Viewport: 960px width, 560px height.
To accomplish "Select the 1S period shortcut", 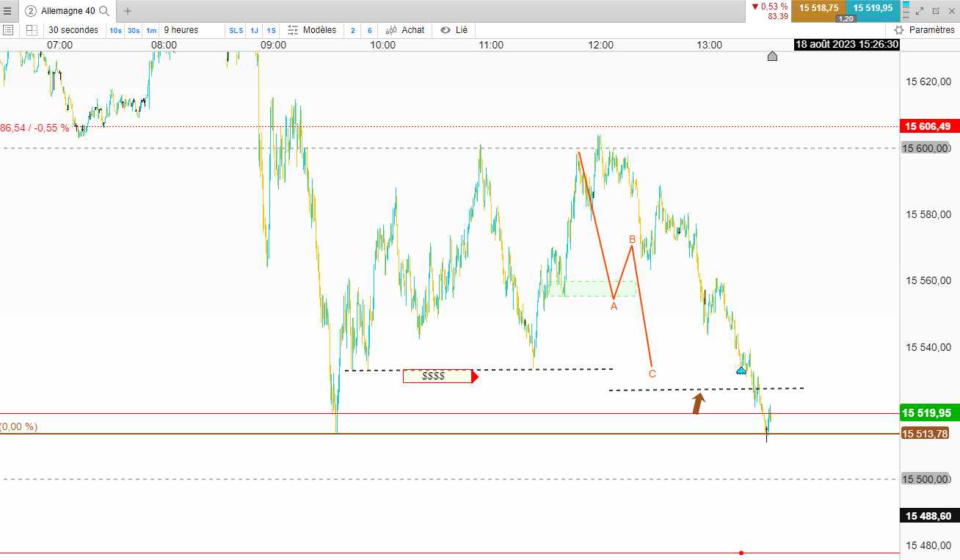I will point(271,30).
